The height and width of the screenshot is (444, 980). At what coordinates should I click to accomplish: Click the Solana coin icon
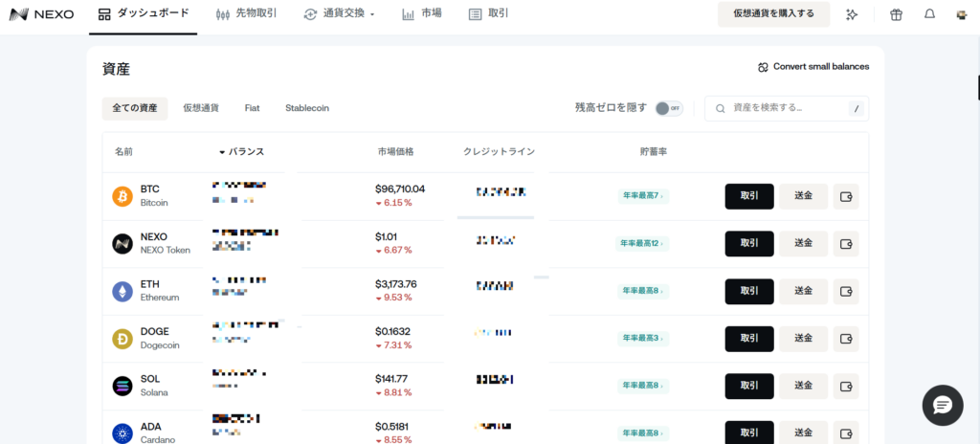[x=122, y=387]
